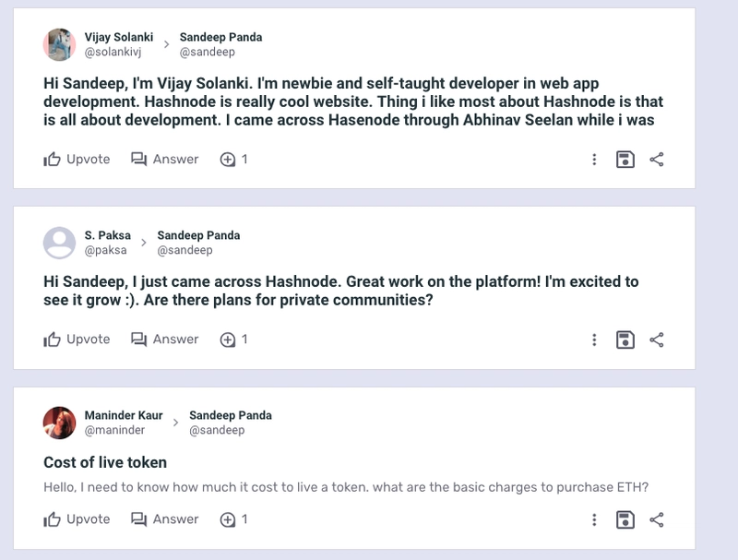This screenshot has width=738, height=560.
Task: Upvote Vijay Solanki's question
Action: coord(77,160)
